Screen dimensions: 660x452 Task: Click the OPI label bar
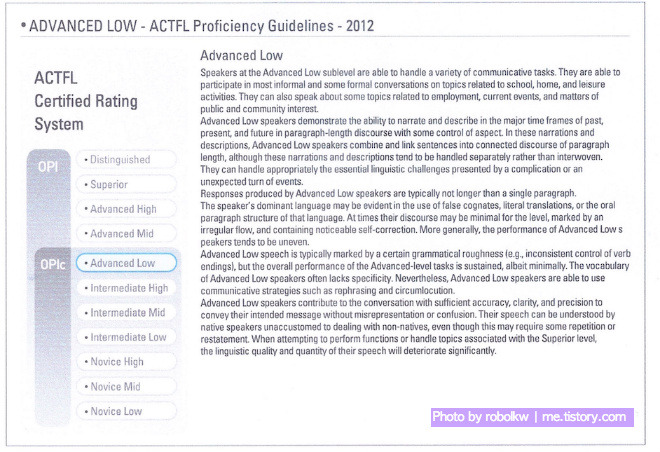48,198
